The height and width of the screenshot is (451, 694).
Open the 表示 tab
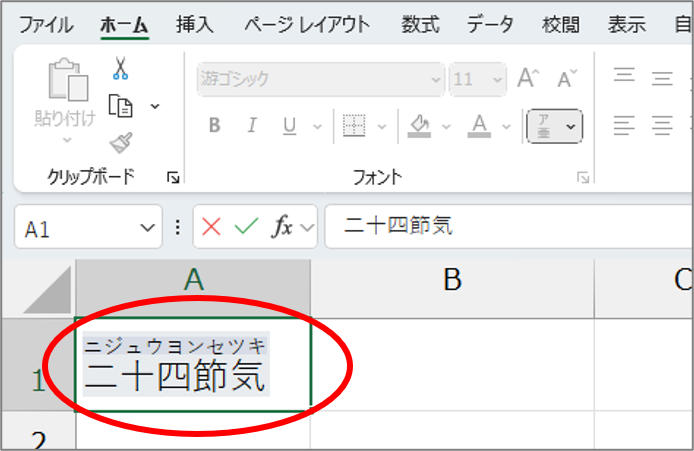(x=626, y=24)
